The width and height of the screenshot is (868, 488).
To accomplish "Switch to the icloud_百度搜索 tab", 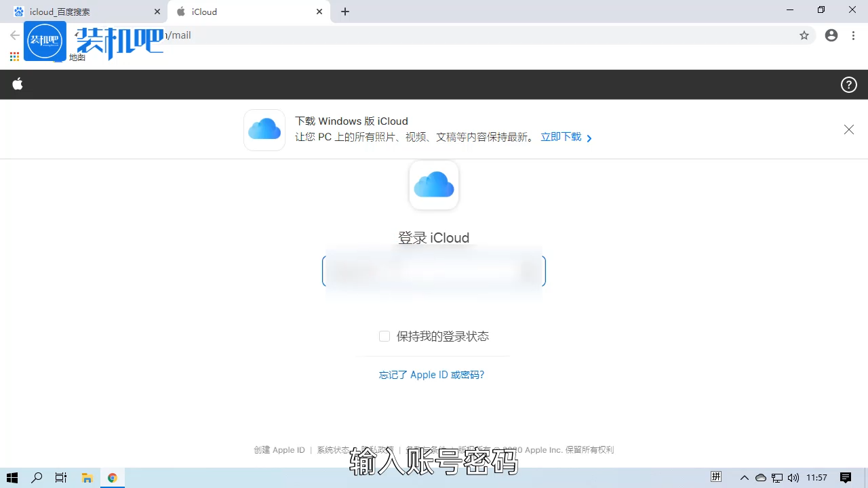I will (81, 12).
